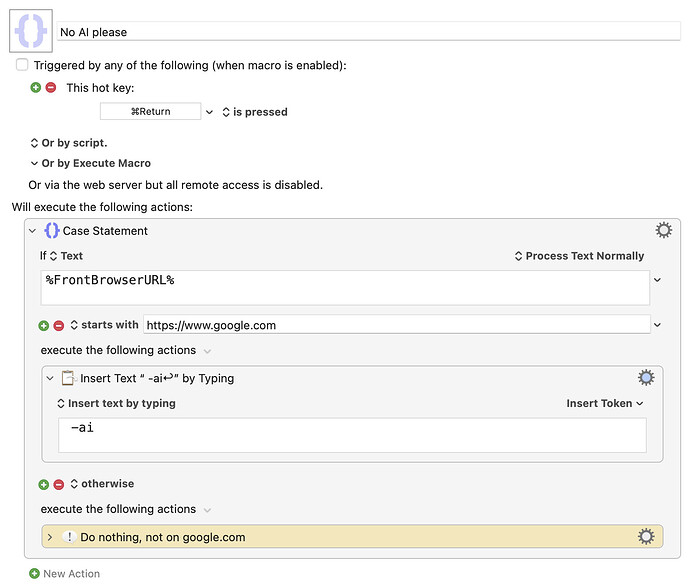The height and width of the screenshot is (588, 690).
Task: Delete the otherwise case with red minus
Action: (x=58, y=484)
